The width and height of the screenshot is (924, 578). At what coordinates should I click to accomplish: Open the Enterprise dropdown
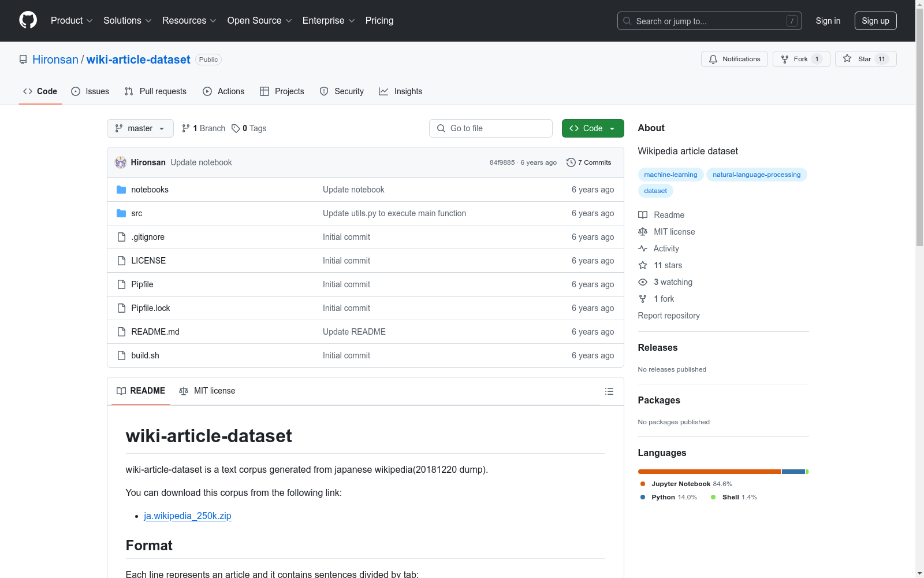[329, 21]
